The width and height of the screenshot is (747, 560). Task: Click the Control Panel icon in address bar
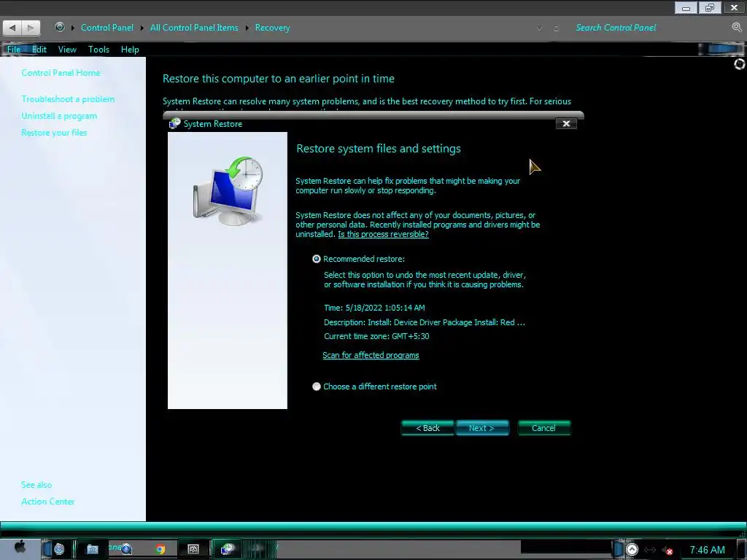60,27
